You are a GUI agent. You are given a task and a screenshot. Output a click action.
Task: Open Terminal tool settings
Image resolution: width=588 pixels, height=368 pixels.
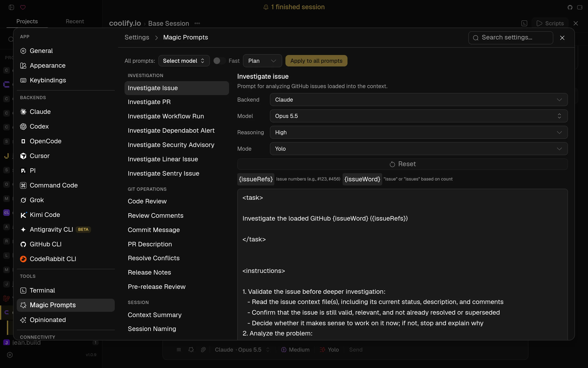[x=66, y=290]
